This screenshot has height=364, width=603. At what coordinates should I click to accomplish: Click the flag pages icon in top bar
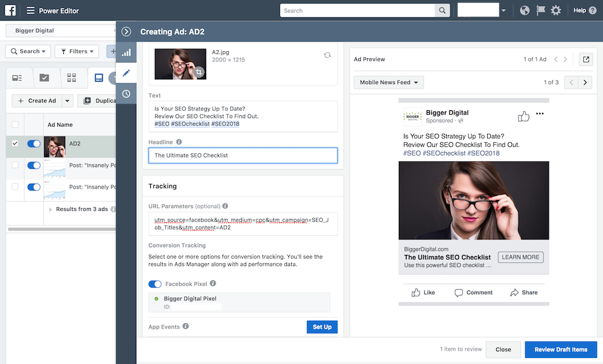[x=540, y=10]
